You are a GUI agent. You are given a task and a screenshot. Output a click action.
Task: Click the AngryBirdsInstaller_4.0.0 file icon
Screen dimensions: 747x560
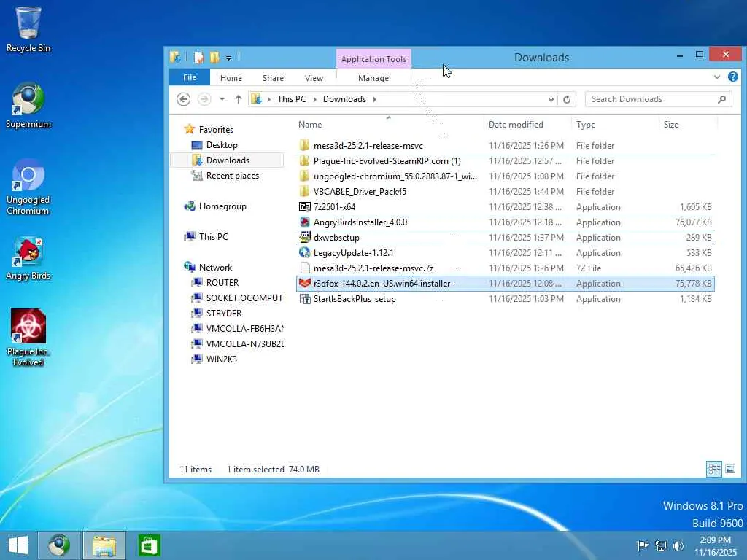tap(304, 222)
